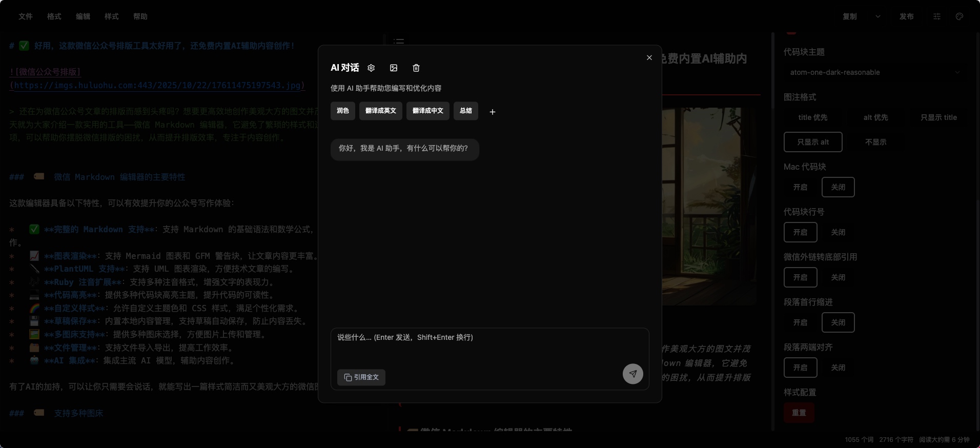Select 图注格式 alt 优先 option
The image size is (980, 448).
pos(876,117)
